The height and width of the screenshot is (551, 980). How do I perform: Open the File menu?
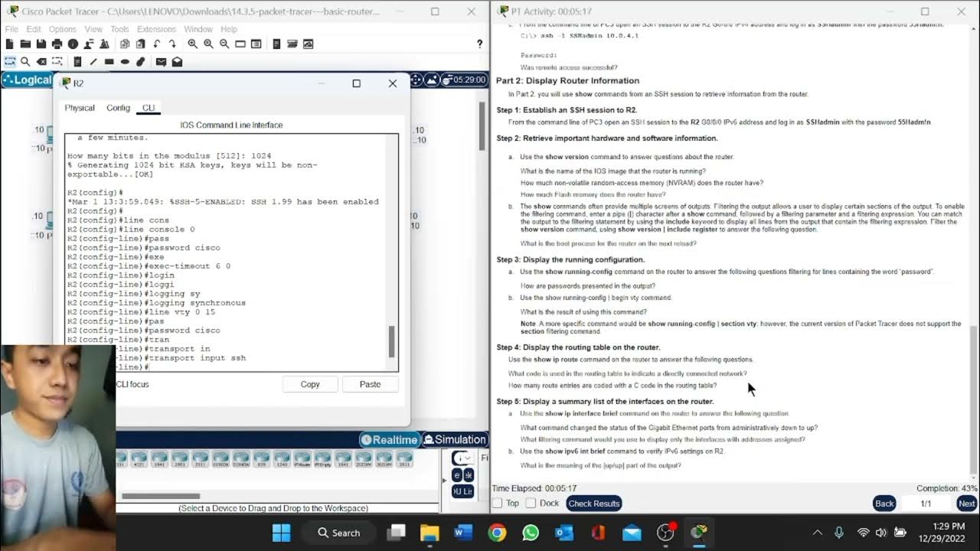(11, 29)
